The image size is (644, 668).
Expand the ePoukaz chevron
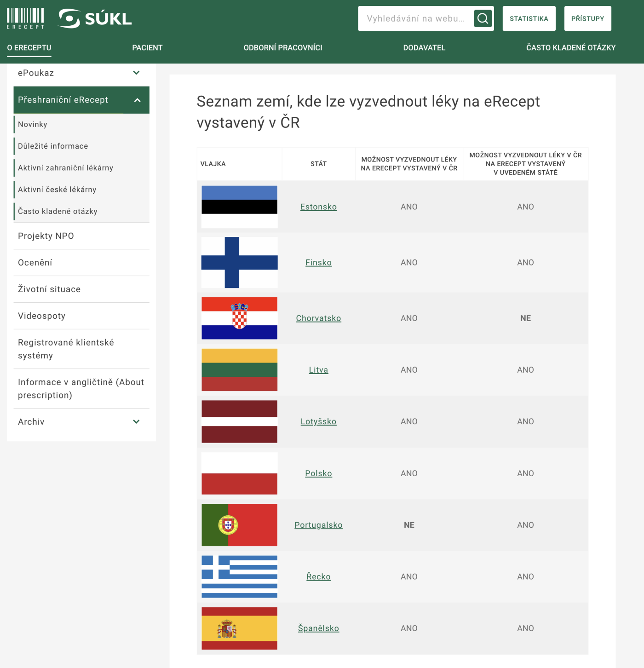pos(136,73)
